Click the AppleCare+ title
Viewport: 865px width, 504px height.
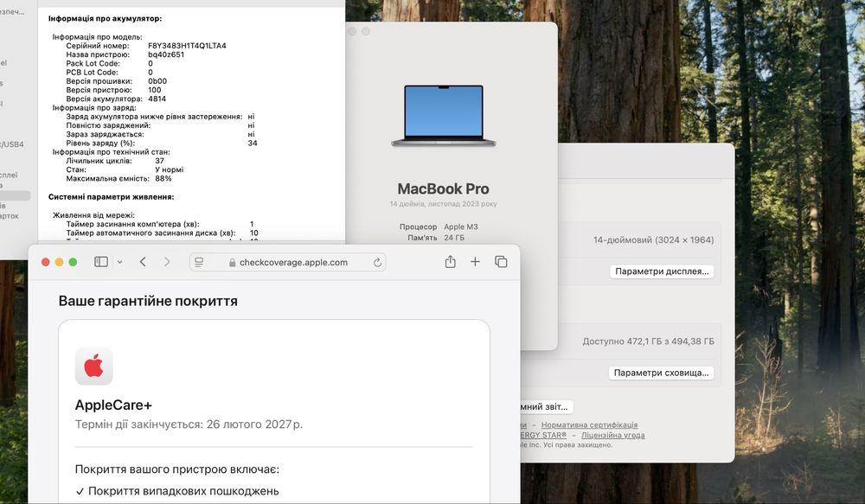[x=113, y=405]
